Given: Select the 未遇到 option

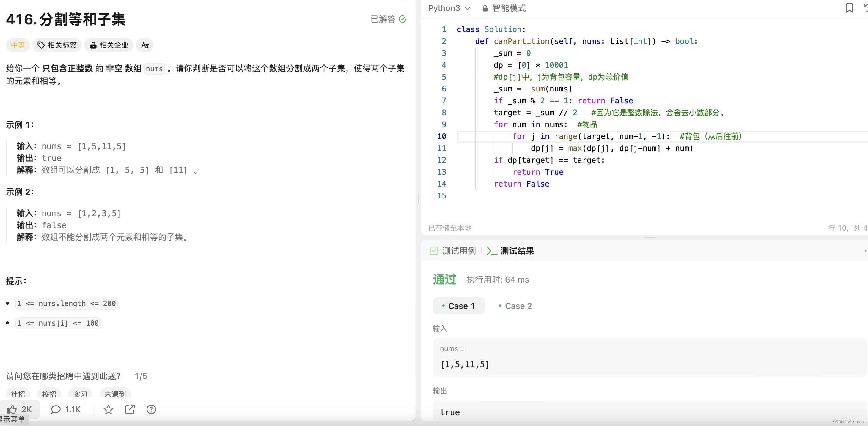Looking at the screenshot, I should tap(115, 394).
